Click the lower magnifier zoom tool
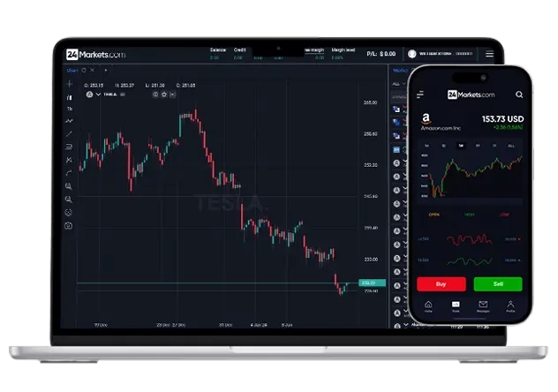 (x=69, y=200)
